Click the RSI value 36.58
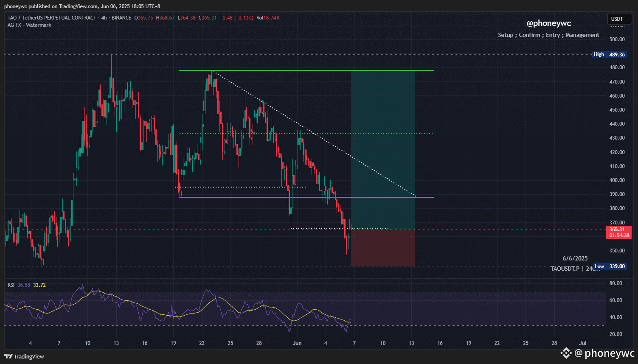This screenshot has height=364, width=638. (x=24, y=285)
